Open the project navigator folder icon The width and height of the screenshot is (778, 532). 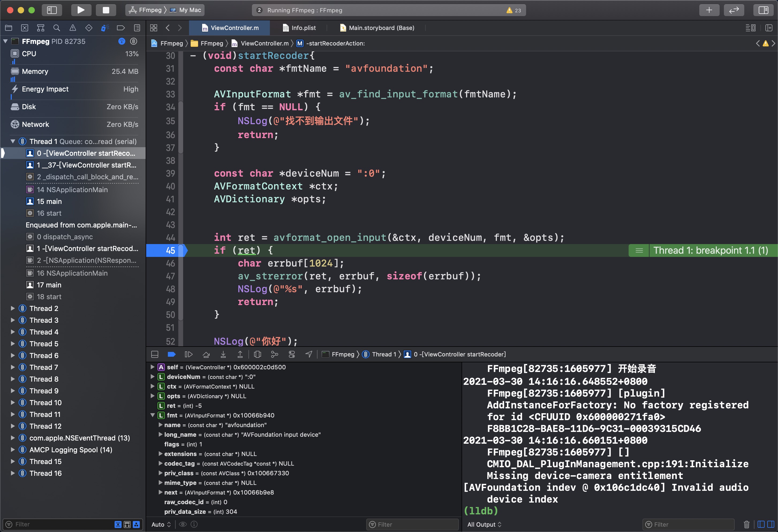(9, 28)
